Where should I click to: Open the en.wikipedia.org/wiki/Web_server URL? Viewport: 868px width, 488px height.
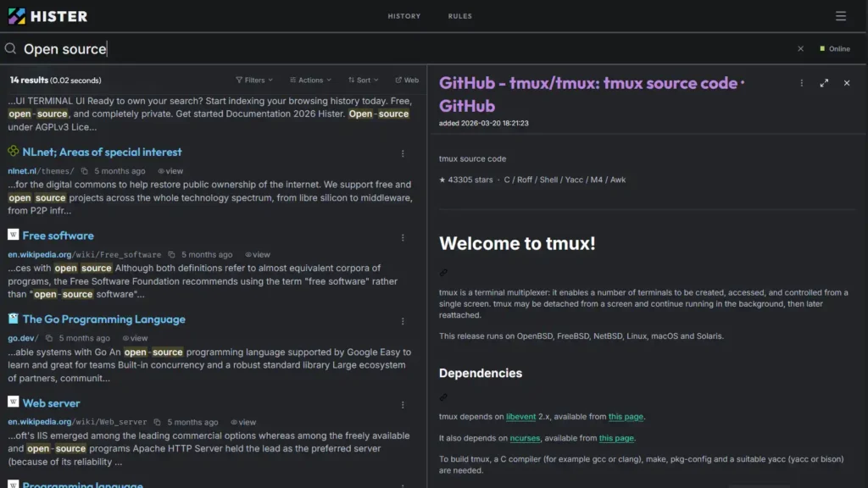click(x=77, y=422)
